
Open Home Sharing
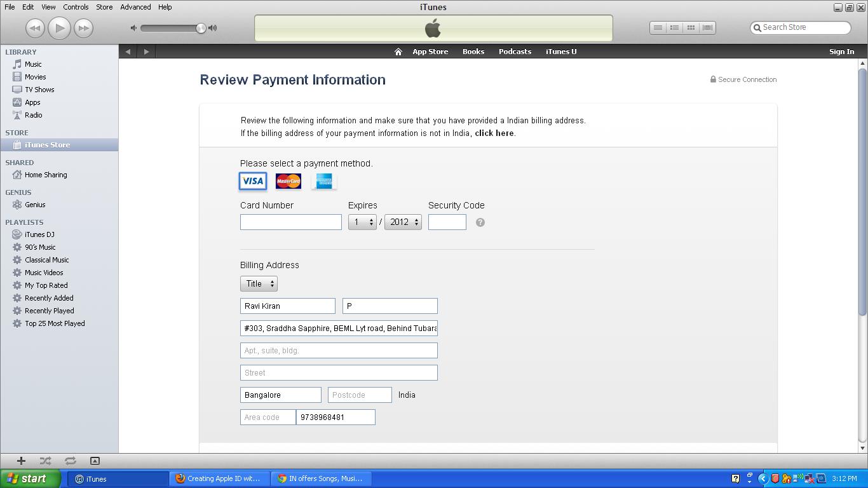click(46, 175)
